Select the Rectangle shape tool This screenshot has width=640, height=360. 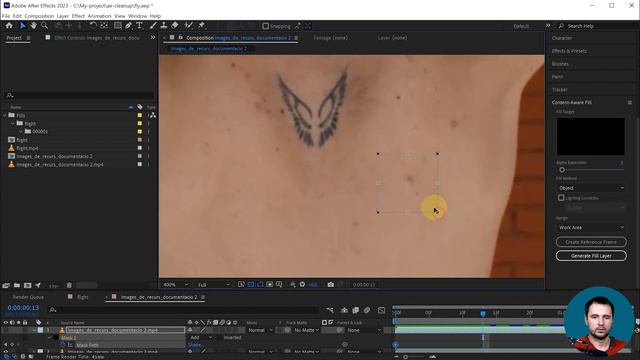pos(118,25)
